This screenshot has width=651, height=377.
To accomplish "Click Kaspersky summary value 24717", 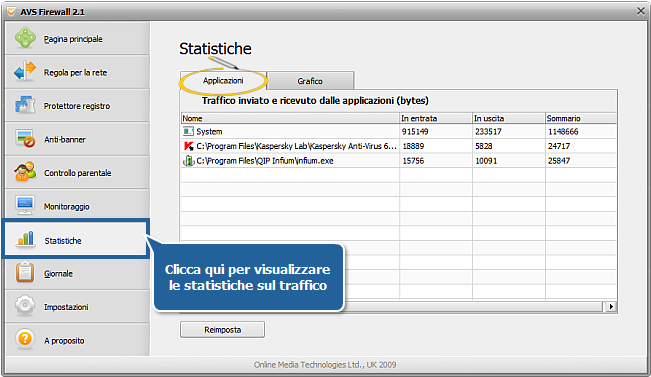I will 559,146.
